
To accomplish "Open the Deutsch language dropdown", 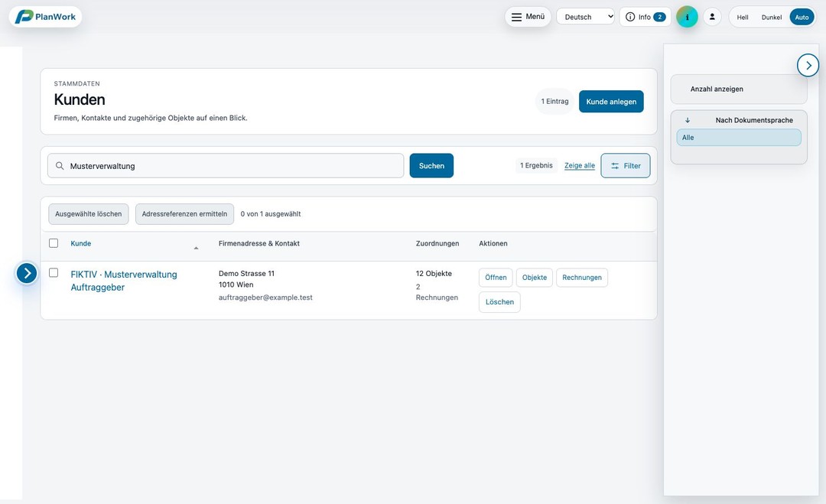I will point(585,17).
